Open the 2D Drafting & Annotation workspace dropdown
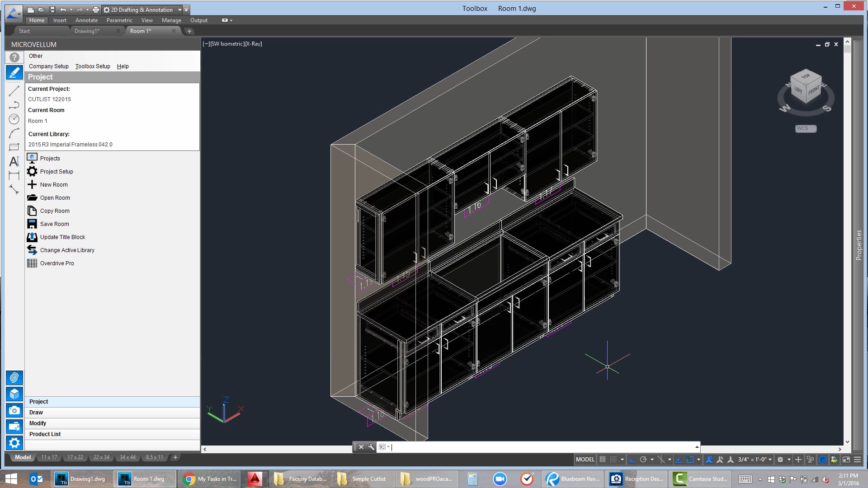Viewport: 868px width, 488px height. [179, 9]
